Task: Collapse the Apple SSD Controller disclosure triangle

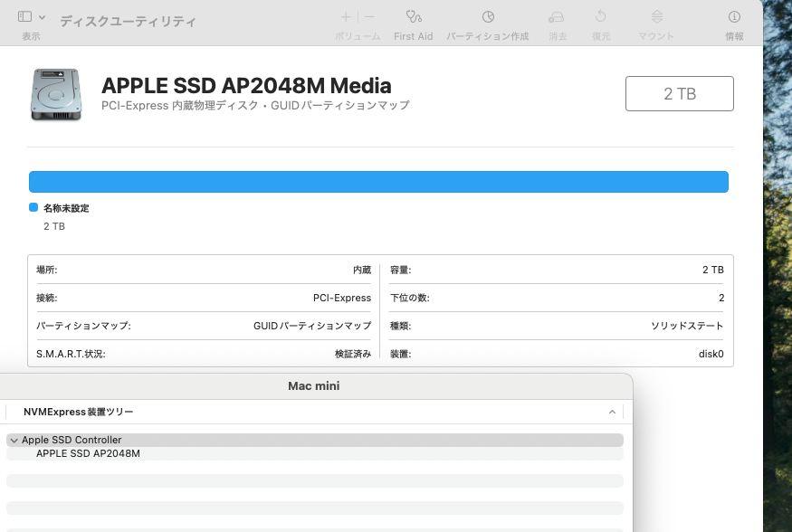Action: (14, 440)
